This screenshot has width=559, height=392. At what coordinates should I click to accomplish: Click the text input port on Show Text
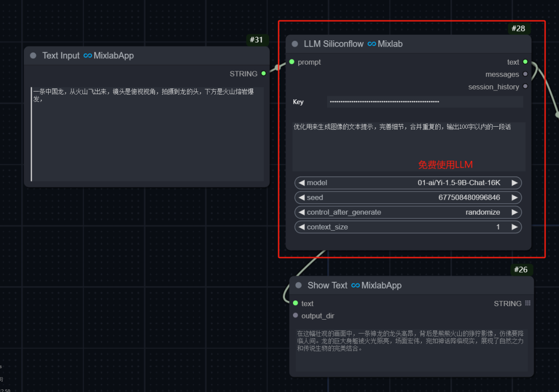[296, 304]
